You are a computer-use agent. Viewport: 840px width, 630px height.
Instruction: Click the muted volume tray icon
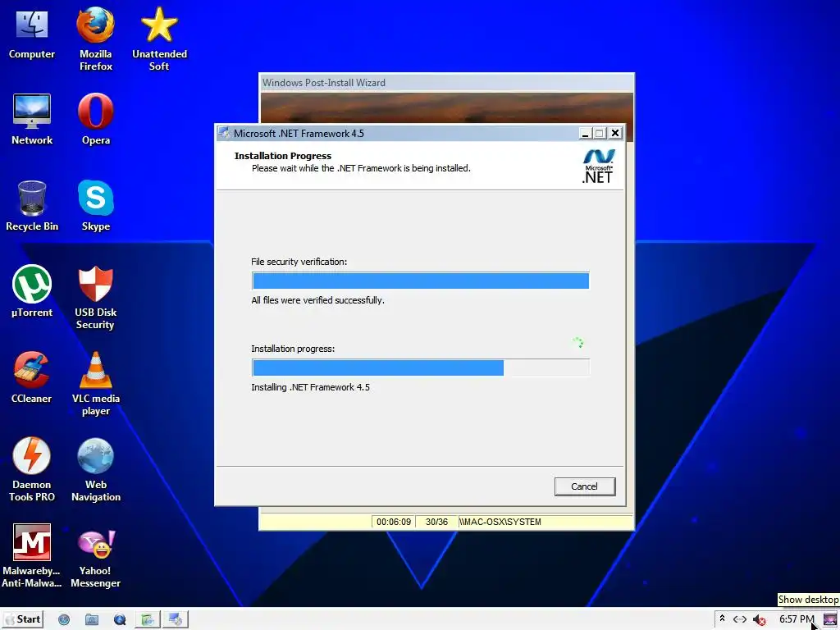pos(759,620)
